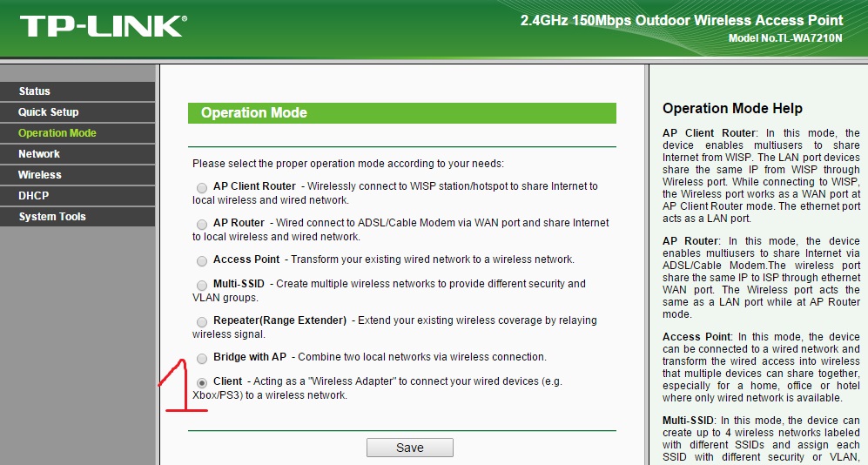The image size is (868, 465).
Task: Click 'Please select the proper operation mode' text
Action: [348, 164]
